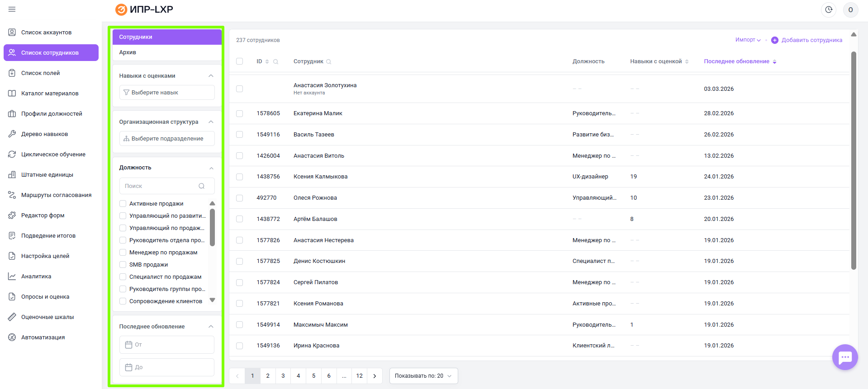Click the search icon in Должность filter

pos(202,186)
